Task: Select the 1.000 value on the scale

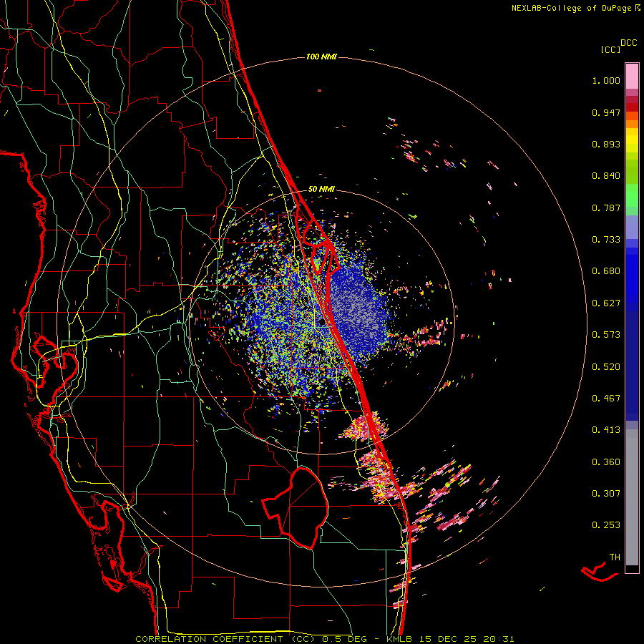Action: pyautogui.click(x=606, y=80)
